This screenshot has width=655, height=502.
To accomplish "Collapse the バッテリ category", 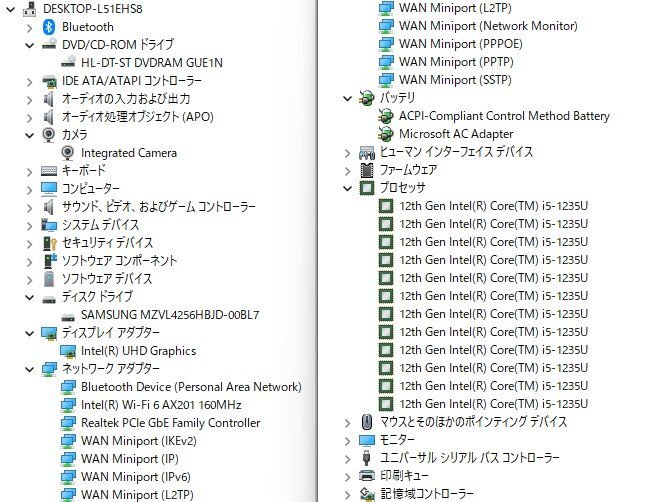I will (x=347, y=99).
